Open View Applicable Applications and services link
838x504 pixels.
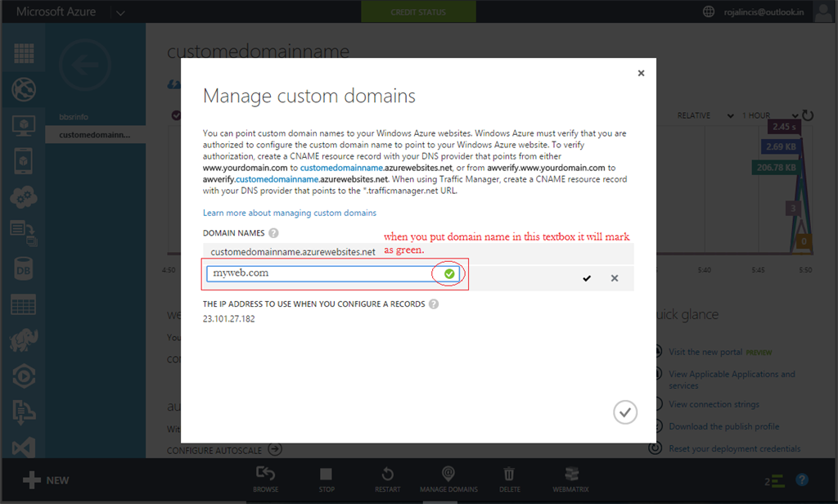click(732, 380)
